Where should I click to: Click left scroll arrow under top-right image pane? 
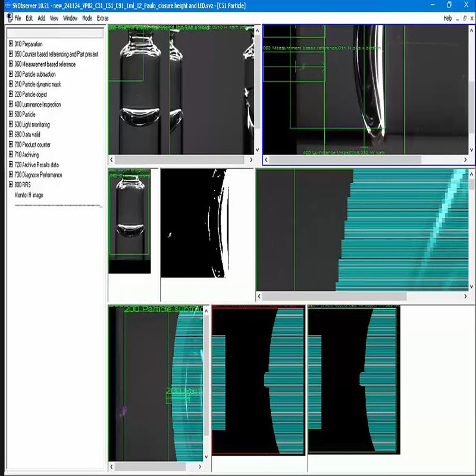pyautogui.click(x=266, y=160)
